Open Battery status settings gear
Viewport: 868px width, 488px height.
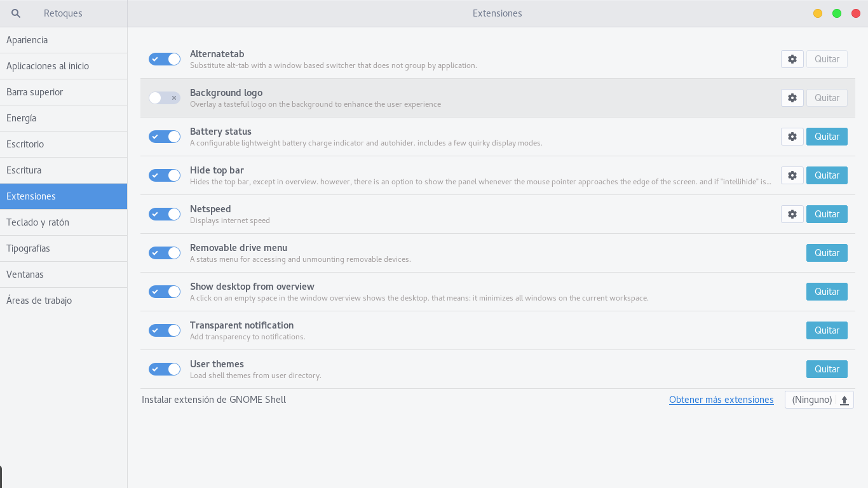[792, 137]
